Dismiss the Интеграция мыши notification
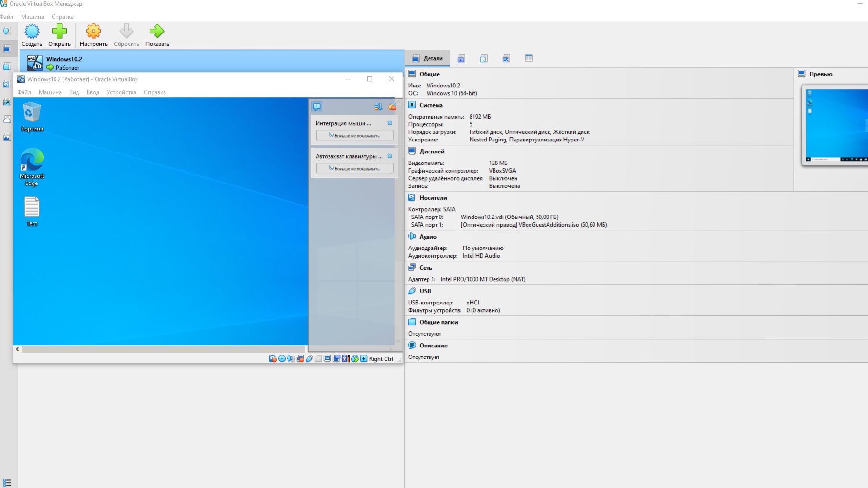Screen dimensions: 868x488 point(390,123)
